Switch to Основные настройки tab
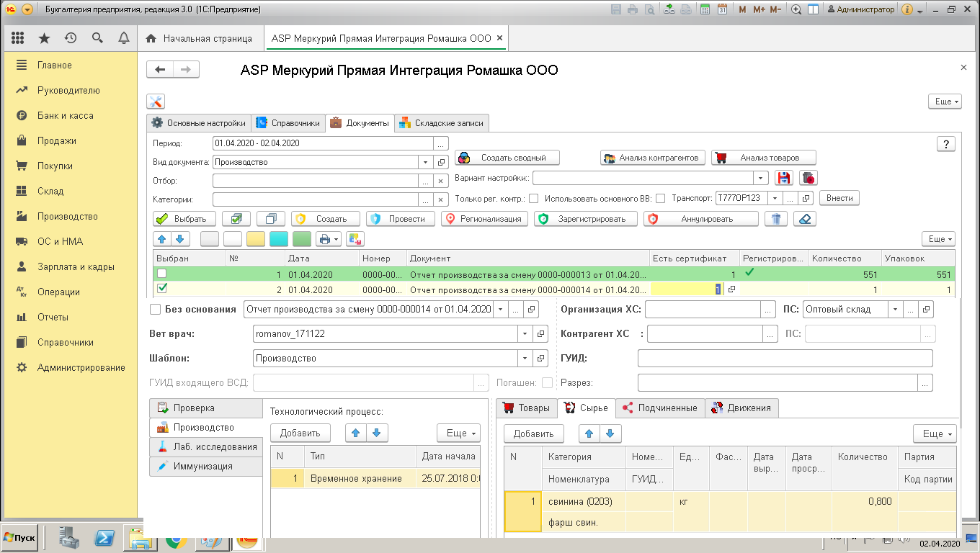This screenshot has width=980, height=553. [198, 123]
